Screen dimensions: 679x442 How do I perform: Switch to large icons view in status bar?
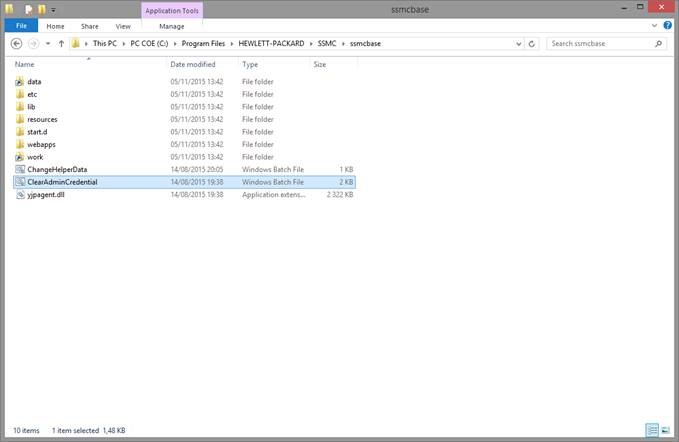coord(665,430)
